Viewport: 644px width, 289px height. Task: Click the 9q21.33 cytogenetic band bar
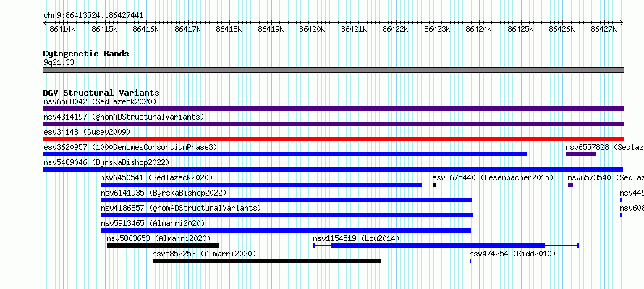333,70
